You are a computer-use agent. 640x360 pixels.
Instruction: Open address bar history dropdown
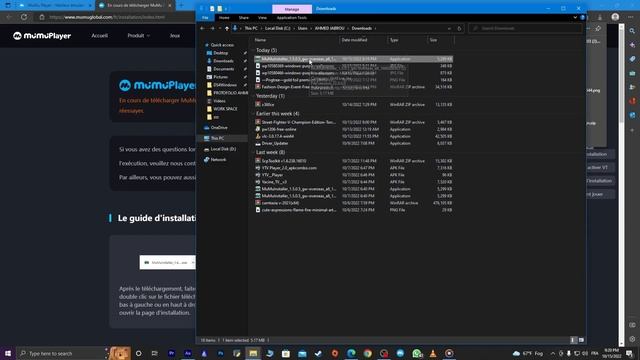(449, 29)
